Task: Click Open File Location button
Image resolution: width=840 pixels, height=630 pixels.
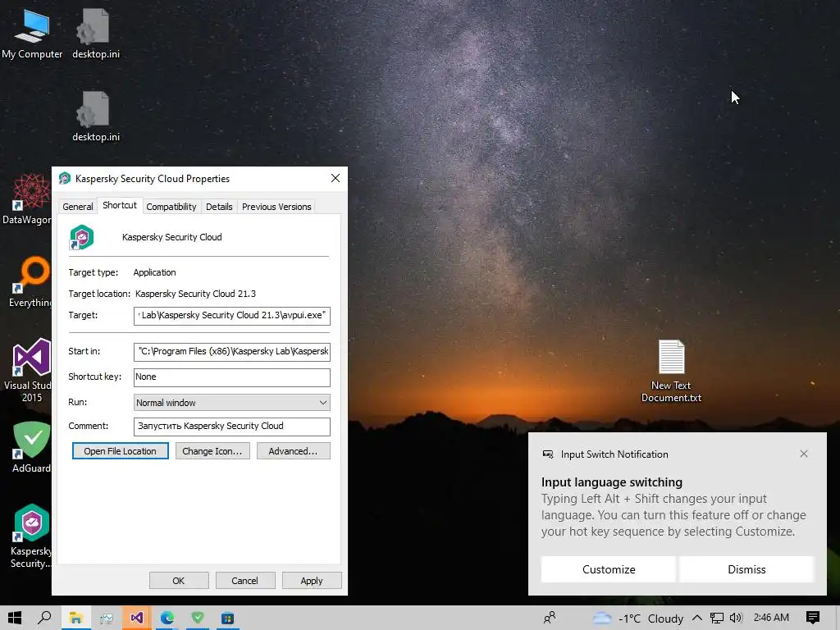Action: click(120, 451)
